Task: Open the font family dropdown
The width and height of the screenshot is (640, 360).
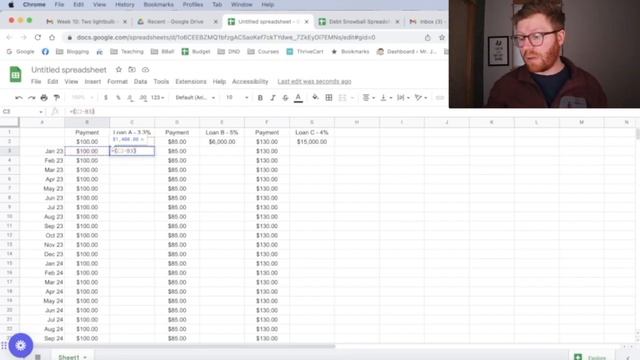Action: click(x=195, y=98)
